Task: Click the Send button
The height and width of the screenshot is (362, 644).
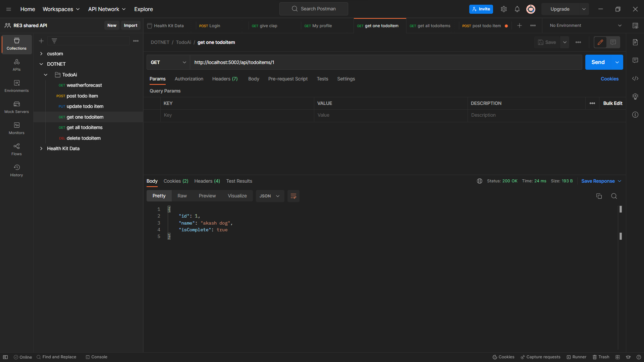Action: coord(598,62)
